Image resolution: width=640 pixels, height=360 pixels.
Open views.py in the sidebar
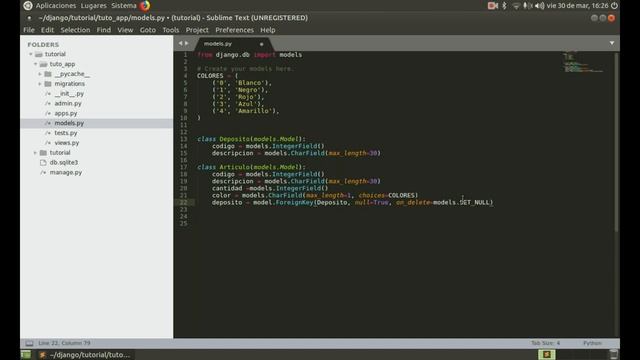(67, 143)
